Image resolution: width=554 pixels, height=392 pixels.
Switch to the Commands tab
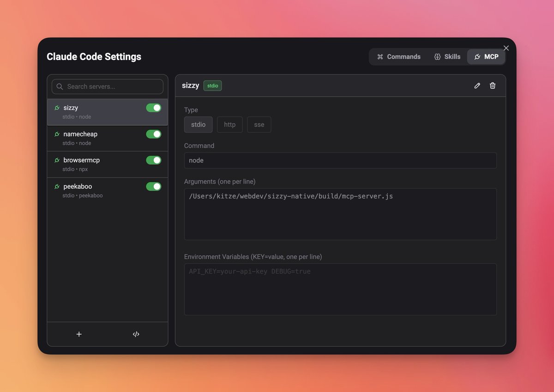tap(399, 57)
